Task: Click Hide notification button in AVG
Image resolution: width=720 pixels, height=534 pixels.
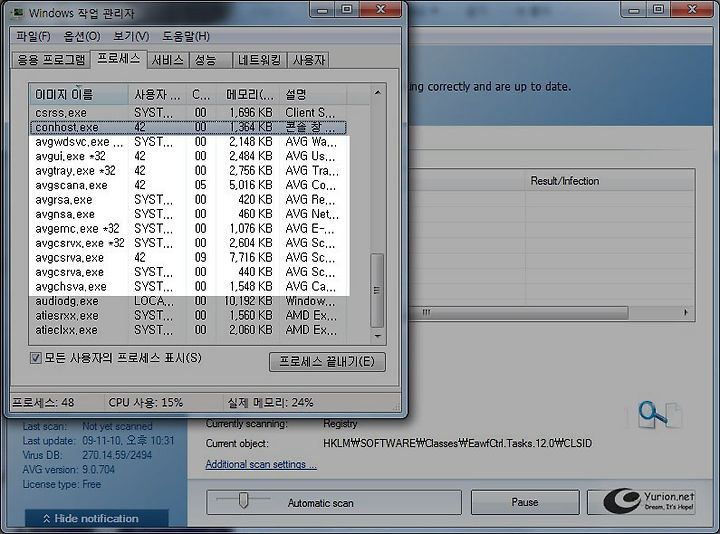Action: [96, 518]
